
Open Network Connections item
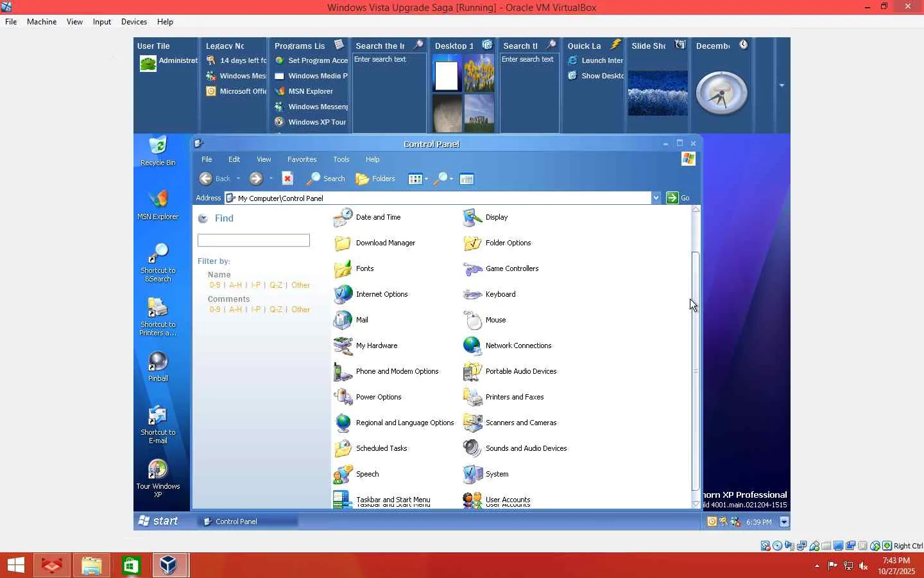coord(507,346)
